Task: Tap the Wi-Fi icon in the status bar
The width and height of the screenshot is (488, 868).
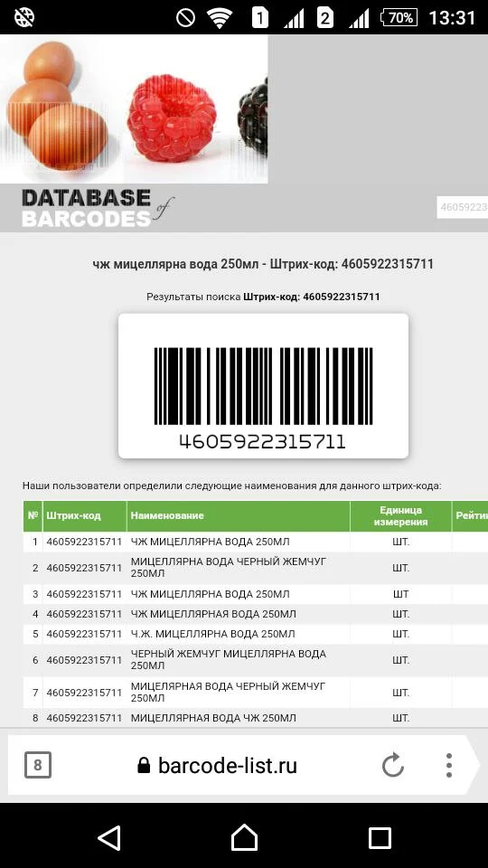Action: tap(220, 18)
